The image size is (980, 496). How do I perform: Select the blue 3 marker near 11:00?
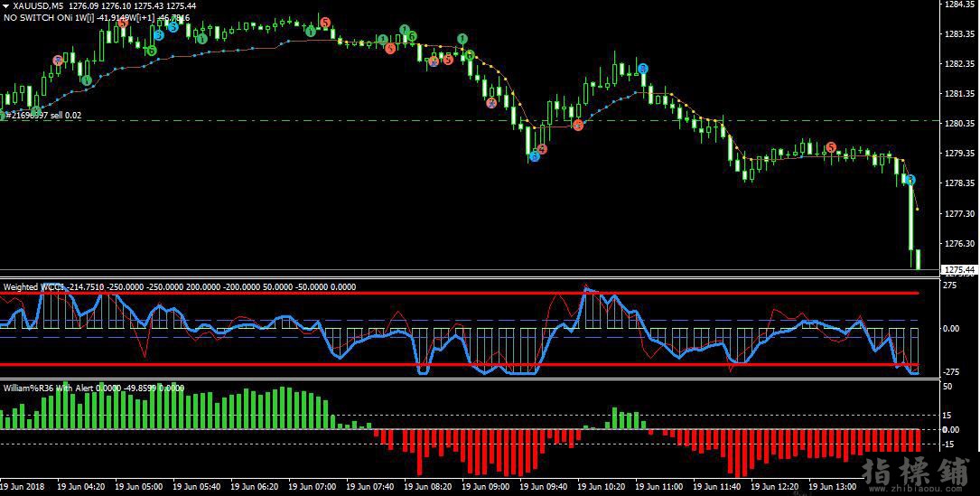[642, 68]
